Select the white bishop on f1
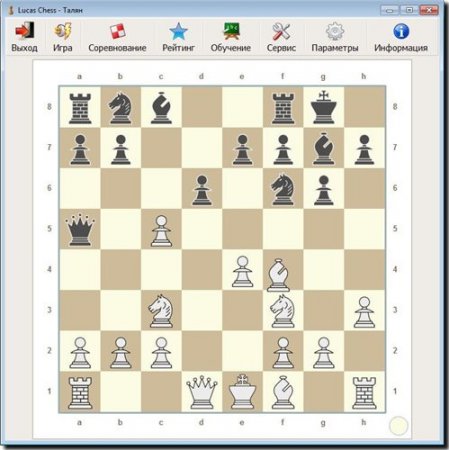This screenshot has width=449, height=450. point(283,392)
